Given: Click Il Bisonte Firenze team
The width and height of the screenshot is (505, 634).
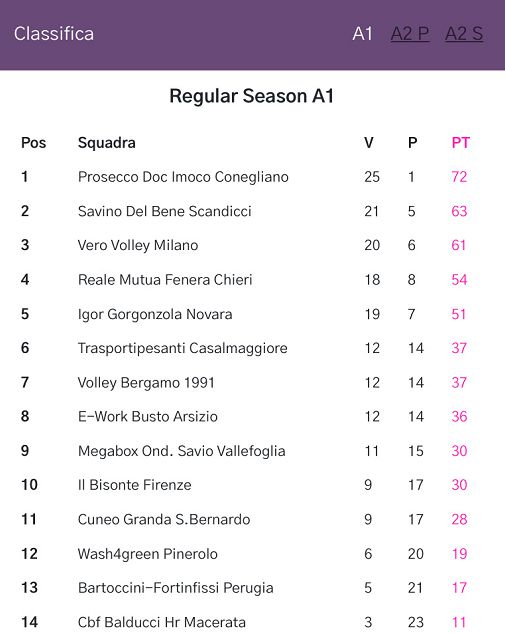Looking at the screenshot, I should tap(134, 485).
